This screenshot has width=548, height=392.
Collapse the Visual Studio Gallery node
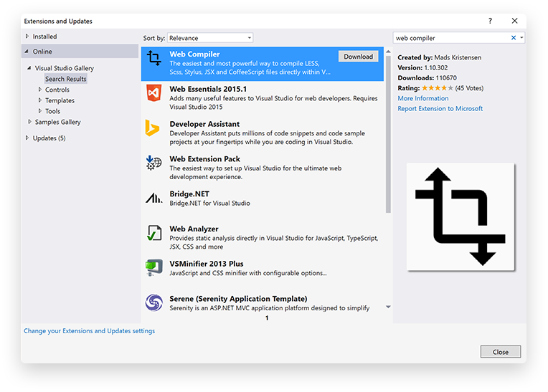coord(29,68)
